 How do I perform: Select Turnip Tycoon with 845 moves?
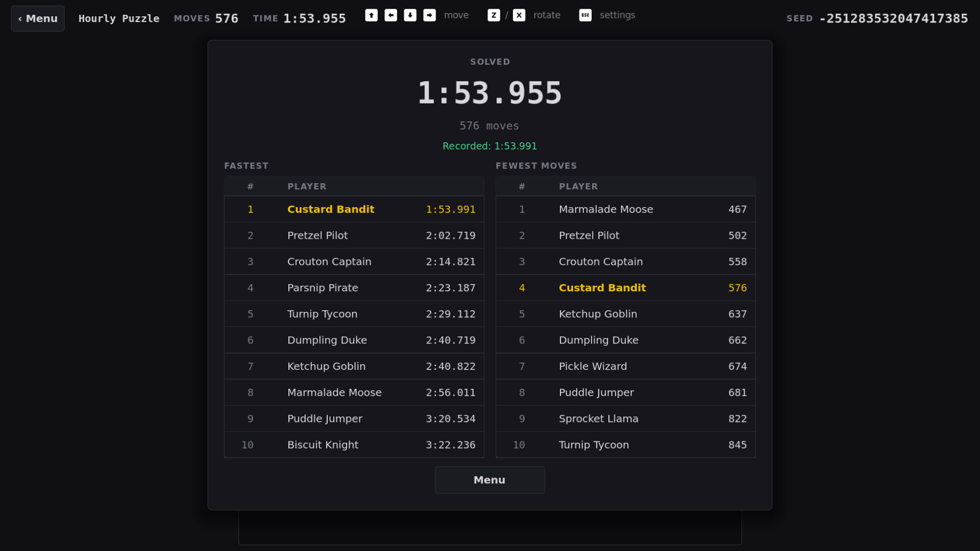(x=626, y=445)
